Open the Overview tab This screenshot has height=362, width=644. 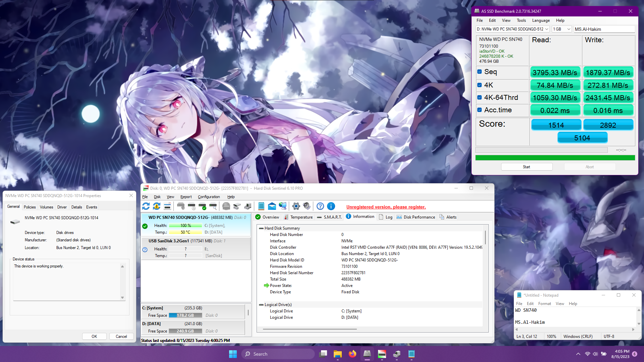click(x=267, y=217)
